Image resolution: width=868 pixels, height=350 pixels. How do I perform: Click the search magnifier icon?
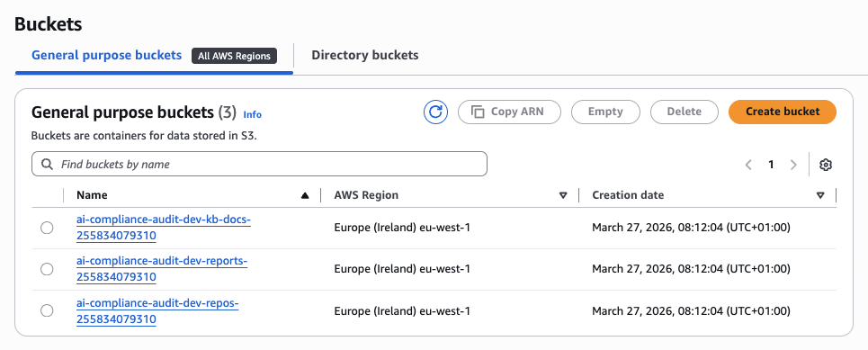point(47,165)
